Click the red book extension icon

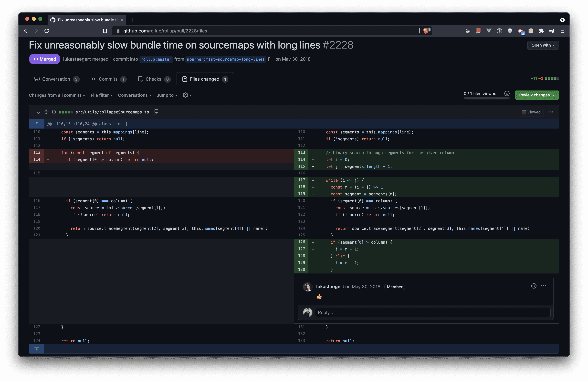coord(478,31)
